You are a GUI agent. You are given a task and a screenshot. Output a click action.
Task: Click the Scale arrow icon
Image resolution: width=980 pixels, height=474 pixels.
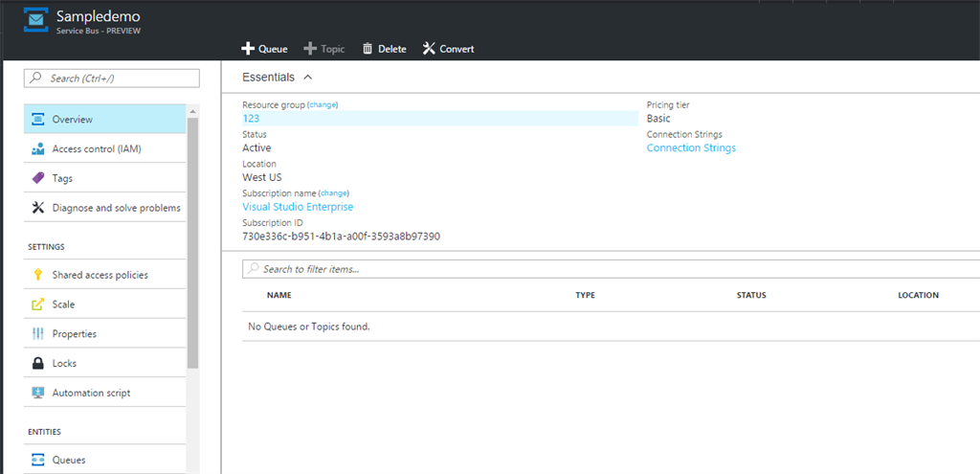click(38, 305)
